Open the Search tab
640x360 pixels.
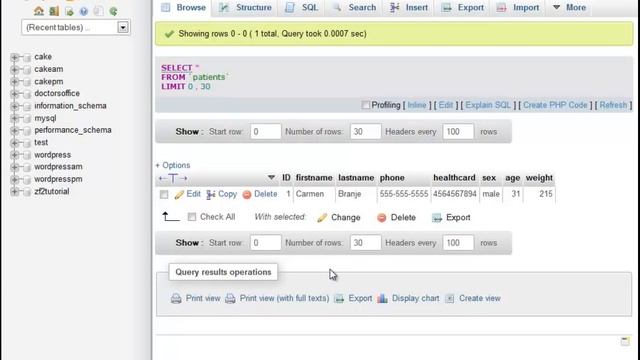pyautogui.click(x=354, y=7)
